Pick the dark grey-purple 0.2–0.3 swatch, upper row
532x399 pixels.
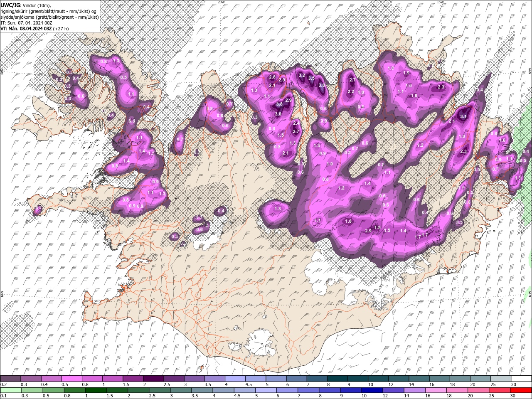10,379
